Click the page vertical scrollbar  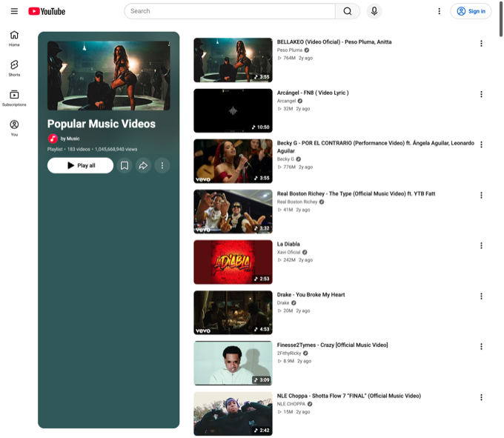click(501, 19)
